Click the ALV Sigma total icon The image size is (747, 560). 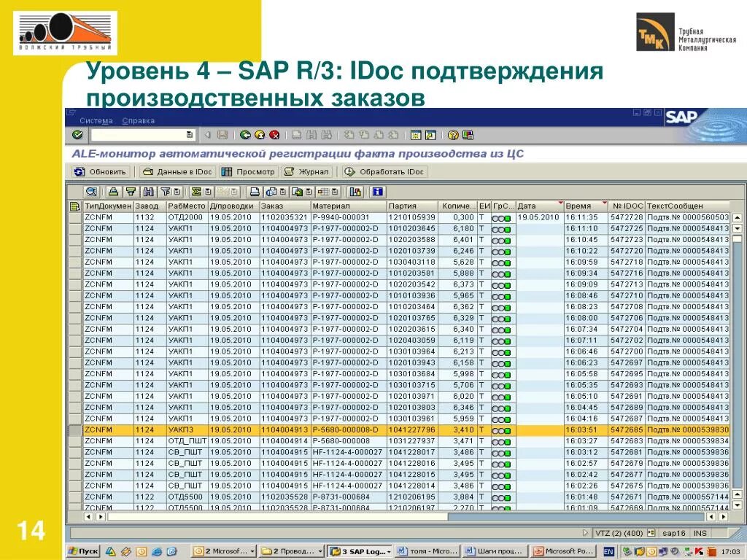click(196, 192)
